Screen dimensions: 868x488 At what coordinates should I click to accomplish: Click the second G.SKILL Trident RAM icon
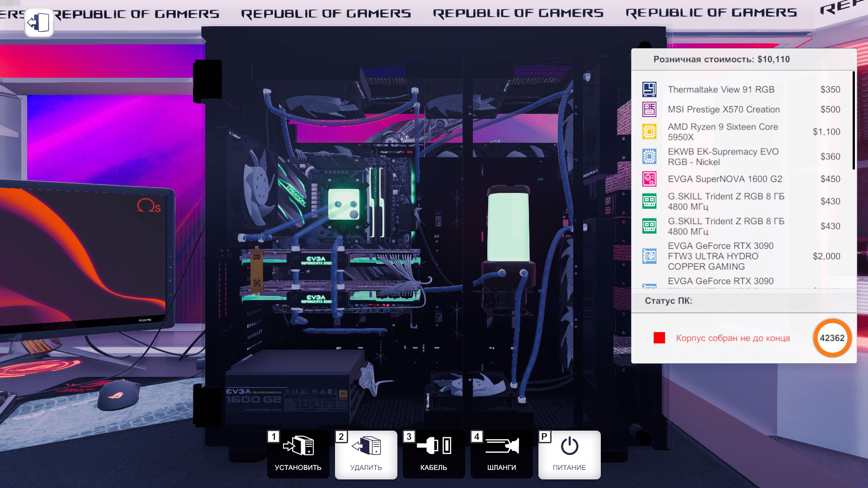[649, 226]
